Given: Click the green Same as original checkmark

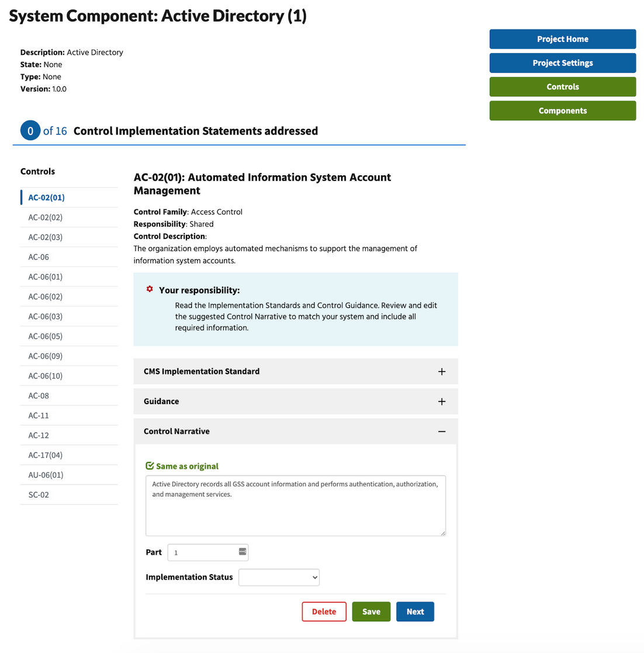Looking at the screenshot, I should pyautogui.click(x=150, y=466).
